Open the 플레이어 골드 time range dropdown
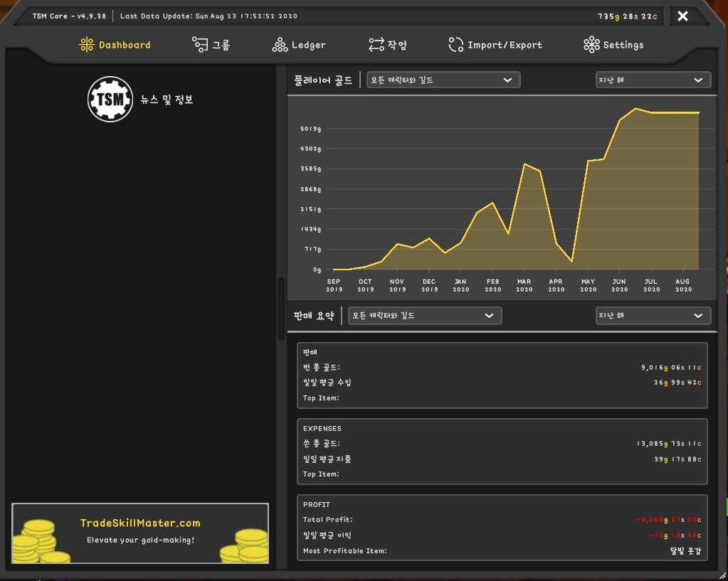This screenshot has width=728, height=581. click(x=653, y=80)
